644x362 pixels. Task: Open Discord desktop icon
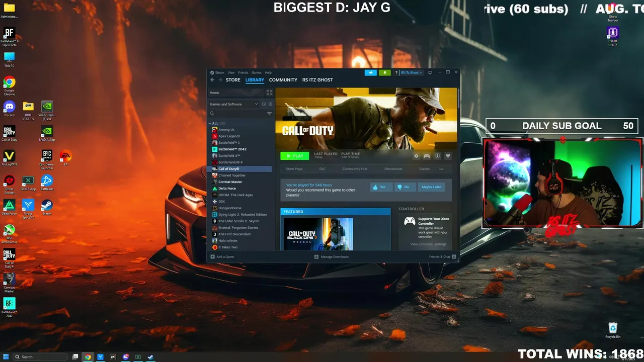click(9, 109)
